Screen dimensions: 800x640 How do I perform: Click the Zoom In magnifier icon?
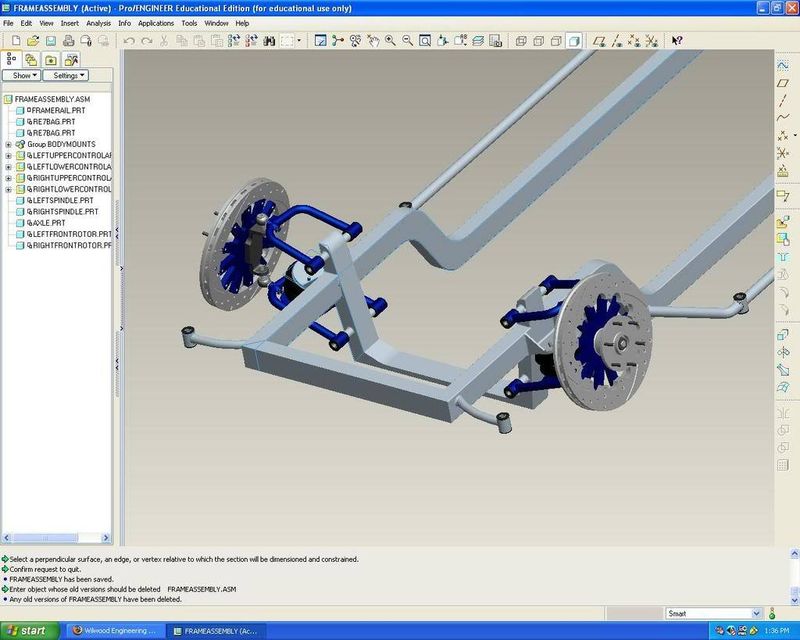click(390, 41)
